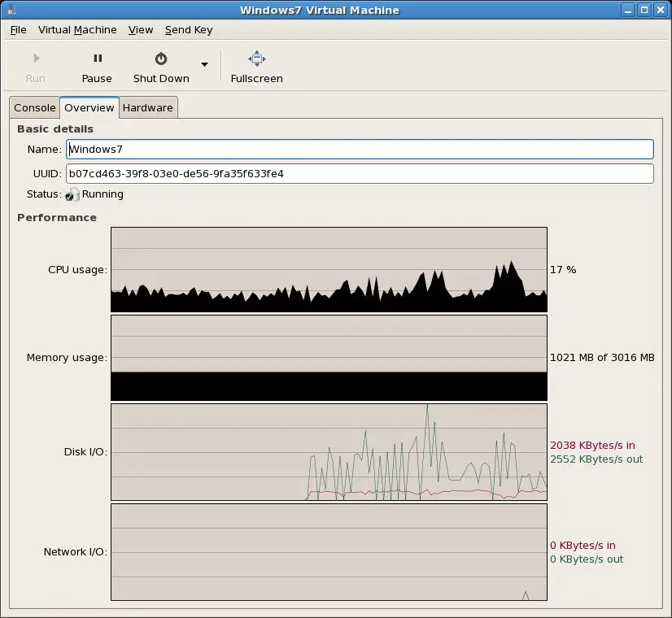
Task: Close the Windows7 Virtual Machine window
Action: tap(659, 10)
